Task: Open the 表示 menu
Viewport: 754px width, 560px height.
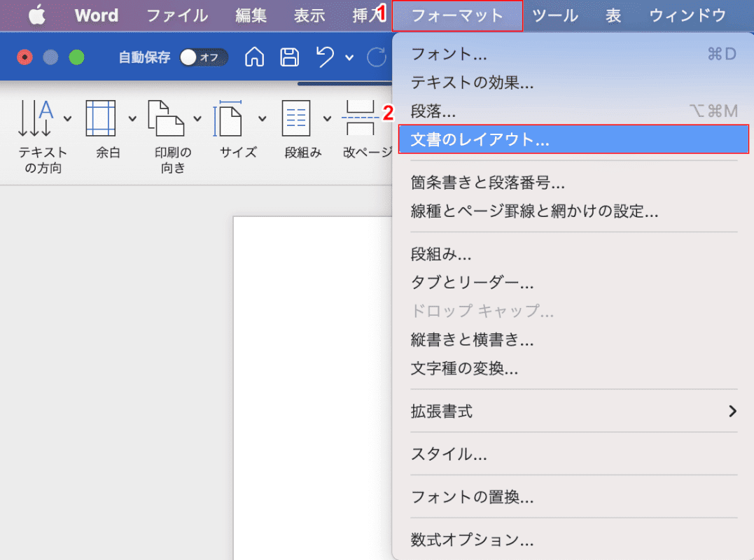Action: 309,15
